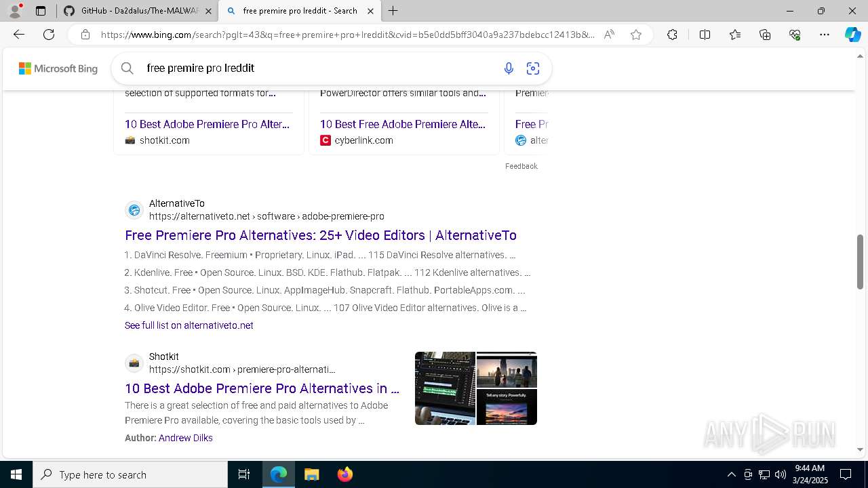This screenshot has height=488, width=868.
Task: View site information lock icon
Action: pos(85,35)
